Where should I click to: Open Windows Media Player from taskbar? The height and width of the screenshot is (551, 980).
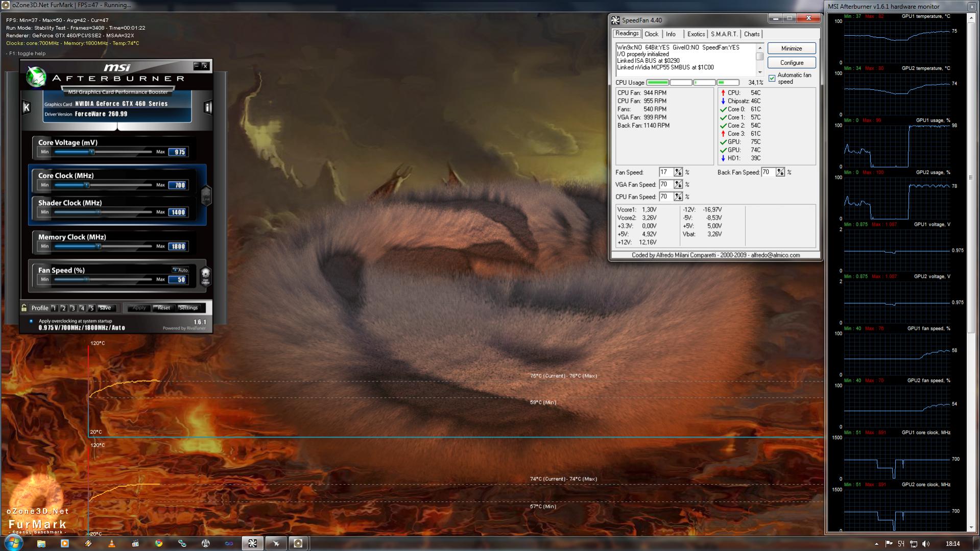coord(64,543)
